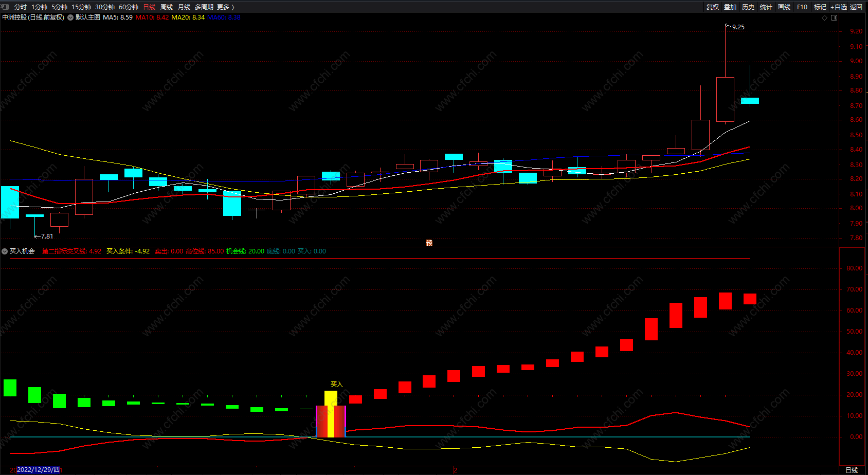
Task: Open the 多周期 multi-period view
Action: 204,7
